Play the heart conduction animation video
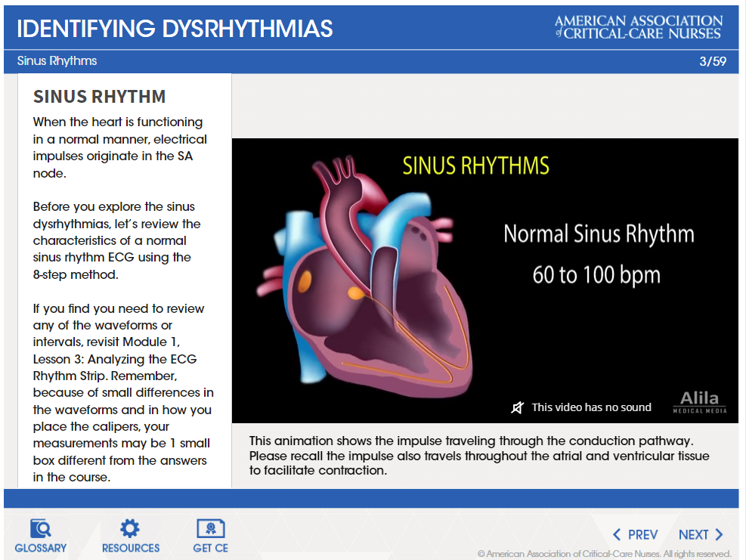 (x=484, y=280)
